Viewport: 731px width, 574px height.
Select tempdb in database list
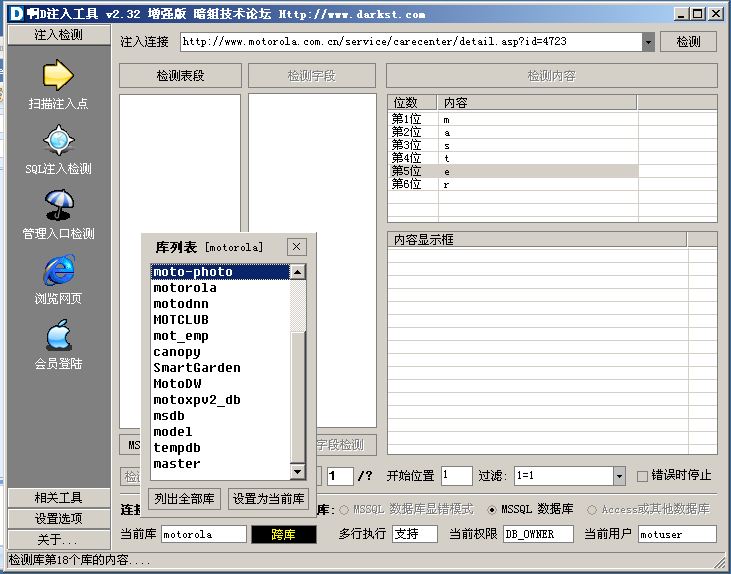(220, 448)
